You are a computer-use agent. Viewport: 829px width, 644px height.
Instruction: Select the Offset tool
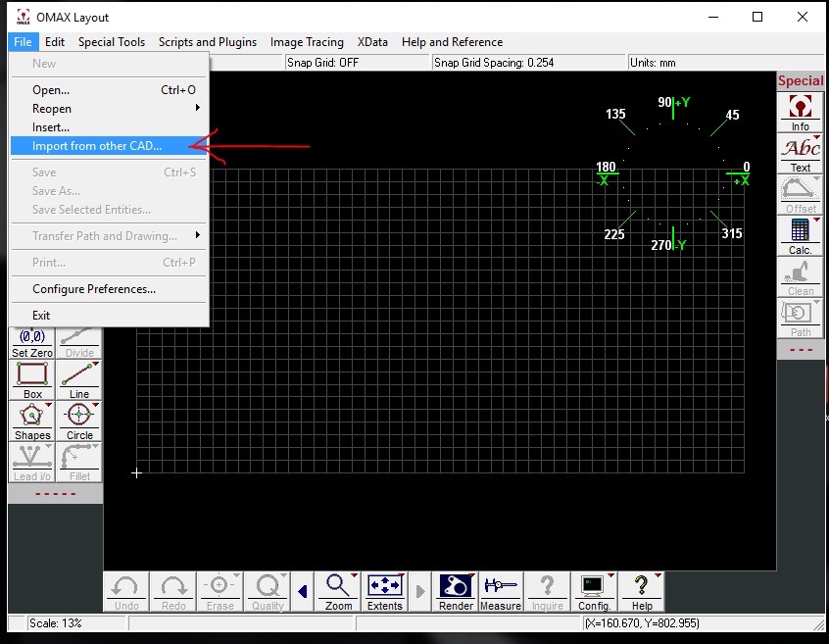pos(800,195)
